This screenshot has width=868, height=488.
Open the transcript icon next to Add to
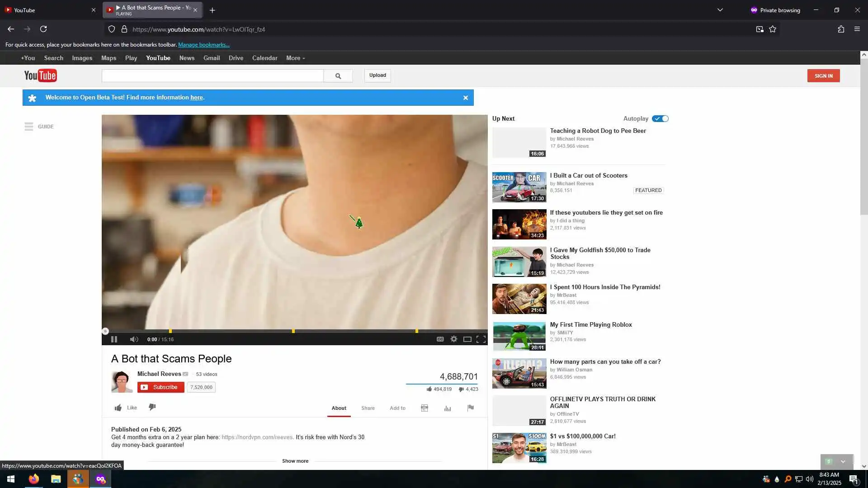(425, 408)
